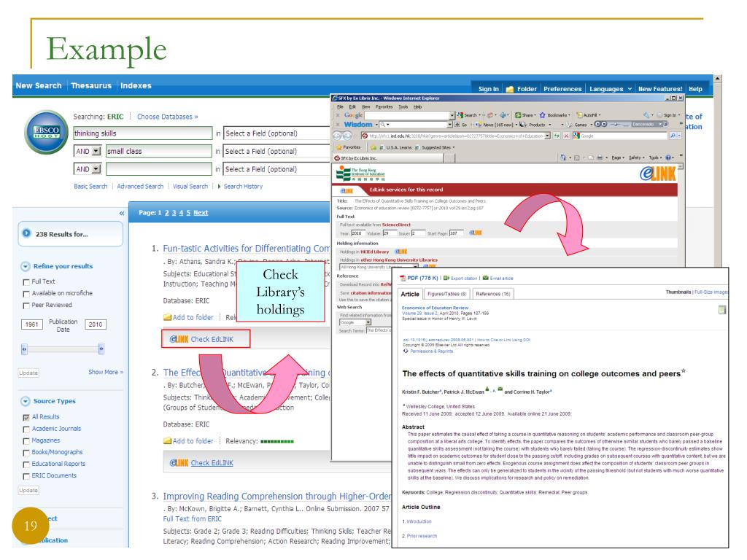Open Select a Field dropdown for thinking skills
The height and width of the screenshot is (560, 747).
276,133
